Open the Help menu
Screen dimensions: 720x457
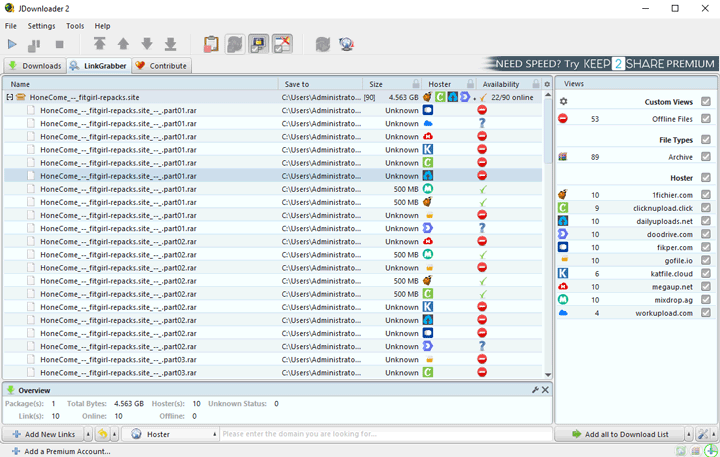point(102,26)
